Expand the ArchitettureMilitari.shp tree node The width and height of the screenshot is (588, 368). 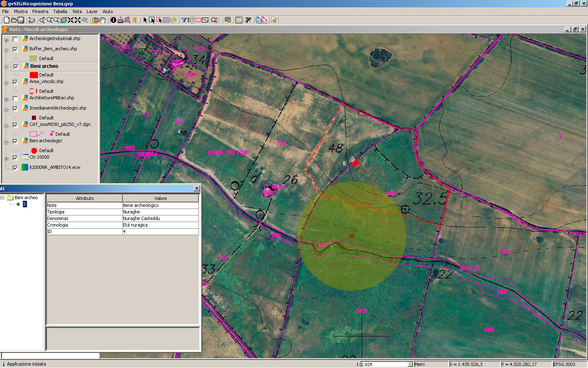point(6,99)
